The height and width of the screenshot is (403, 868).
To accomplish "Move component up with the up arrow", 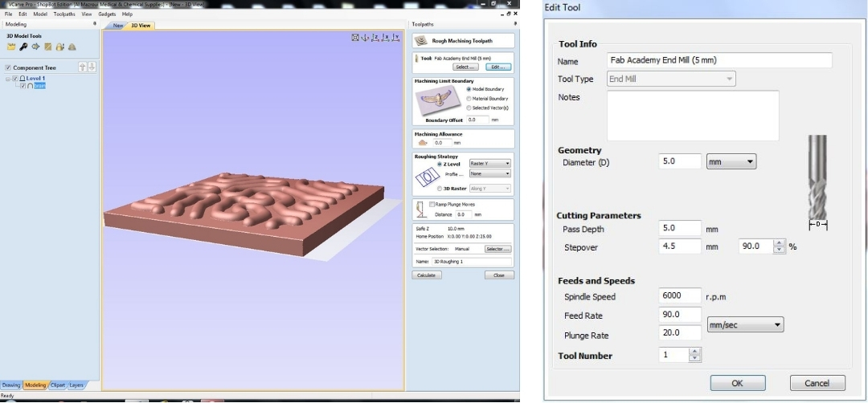I will coord(82,67).
